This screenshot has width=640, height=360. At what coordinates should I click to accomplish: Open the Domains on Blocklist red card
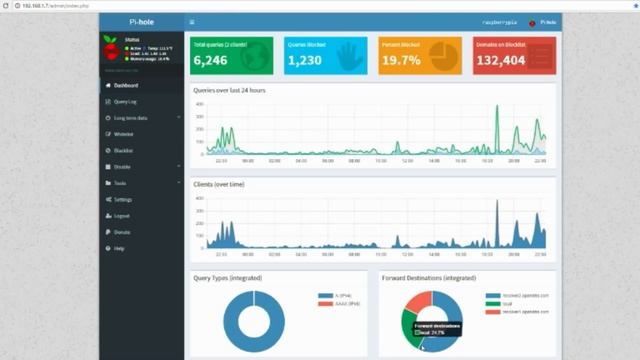click(x=514, y=56)
